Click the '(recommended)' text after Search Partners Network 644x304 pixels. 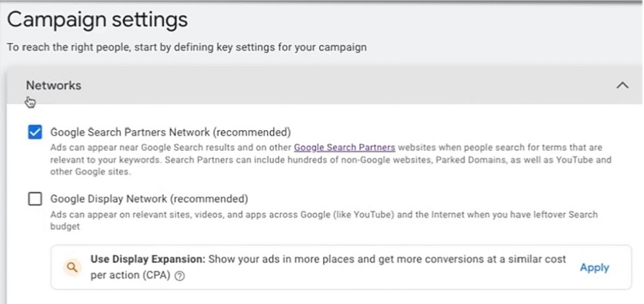(x=252, y=132)
